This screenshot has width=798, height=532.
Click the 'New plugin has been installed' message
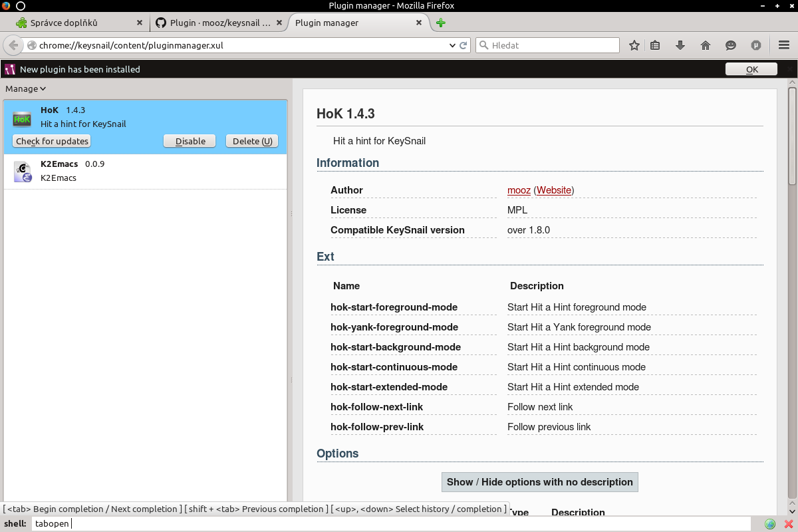[80, 69]
